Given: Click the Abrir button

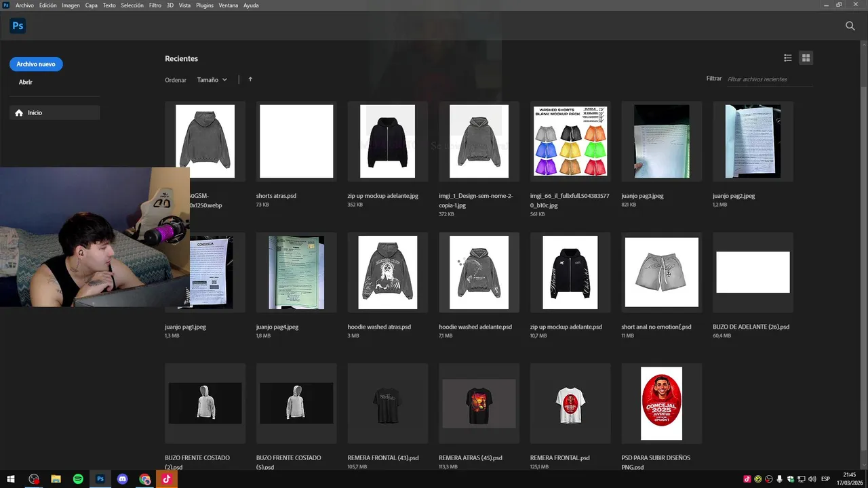Looking at the screenshot, I should click(x=26, y=82).
